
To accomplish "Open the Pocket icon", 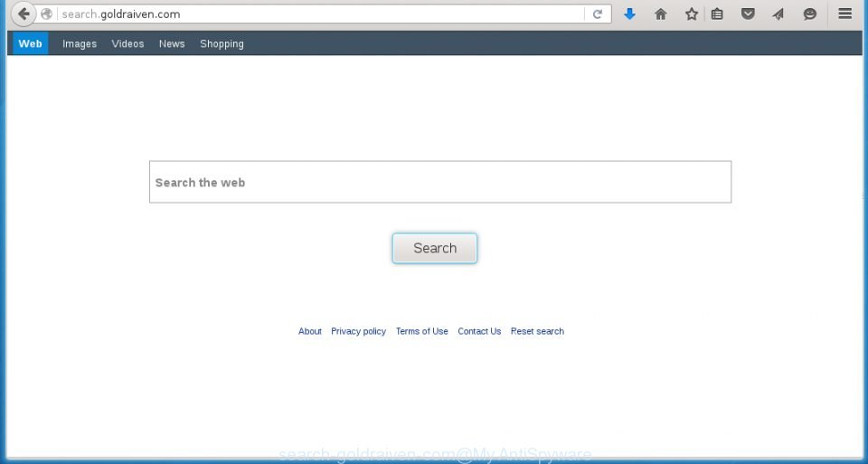I will pos(748,14).
